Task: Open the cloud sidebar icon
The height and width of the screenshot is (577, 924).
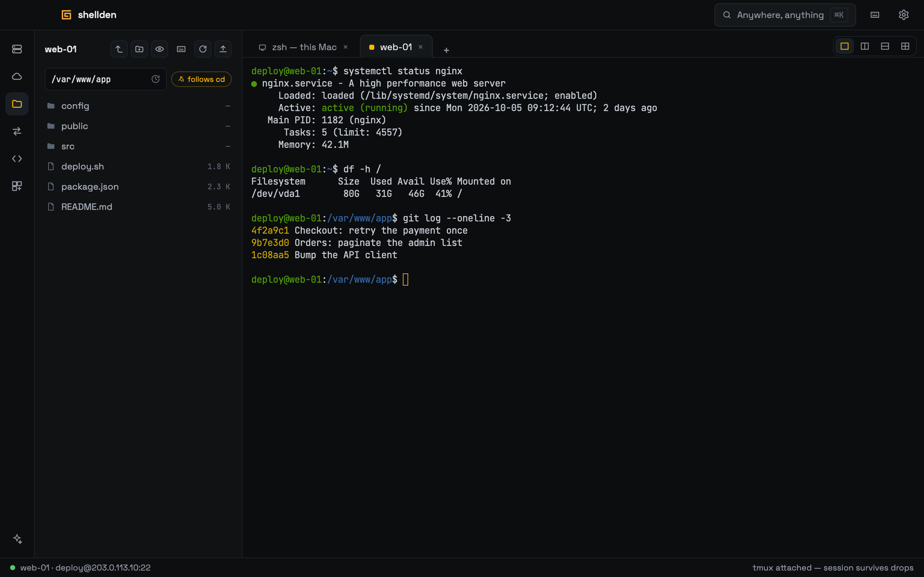Action: (17, 77)
